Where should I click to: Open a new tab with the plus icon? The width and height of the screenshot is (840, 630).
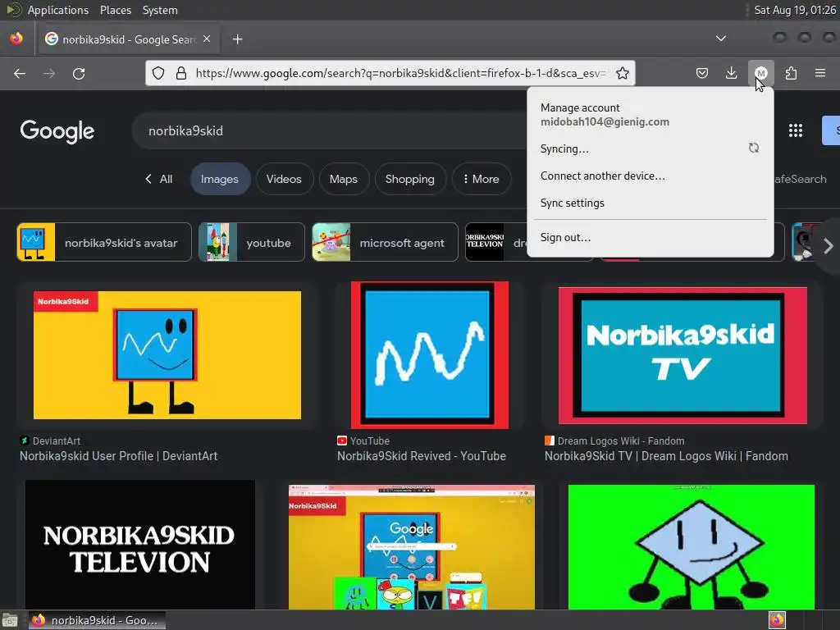coord(237,39)
